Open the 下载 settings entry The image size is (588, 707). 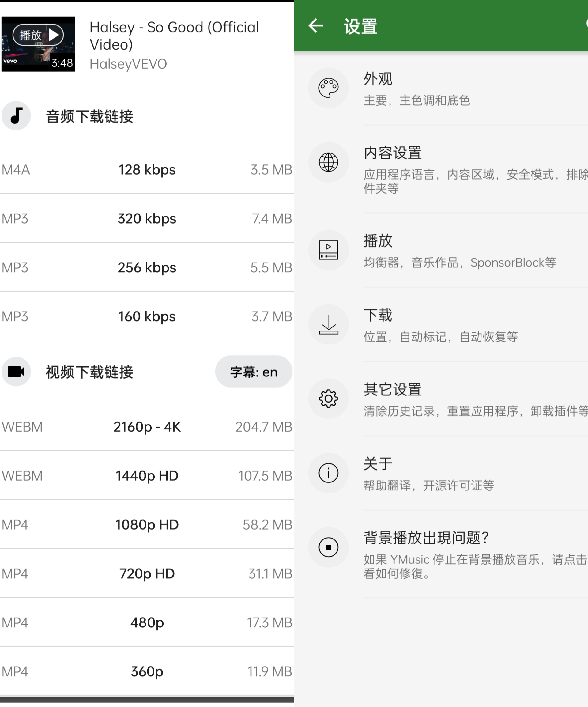(x=441, y=324)
